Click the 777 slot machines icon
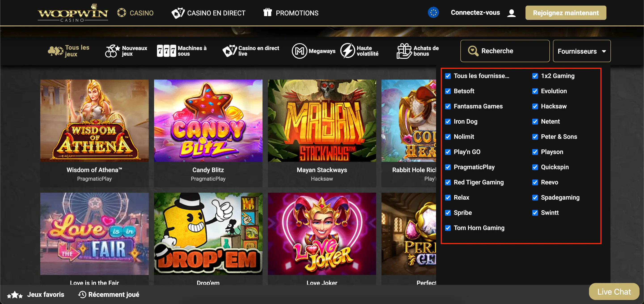This screenshot has height=304, width=644. coord(166,51)
